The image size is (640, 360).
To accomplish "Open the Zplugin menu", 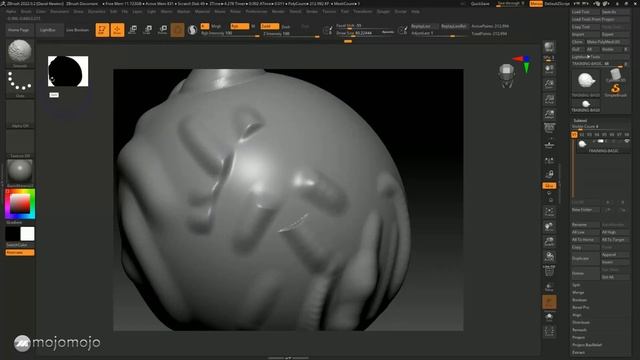I will (383, 11).
